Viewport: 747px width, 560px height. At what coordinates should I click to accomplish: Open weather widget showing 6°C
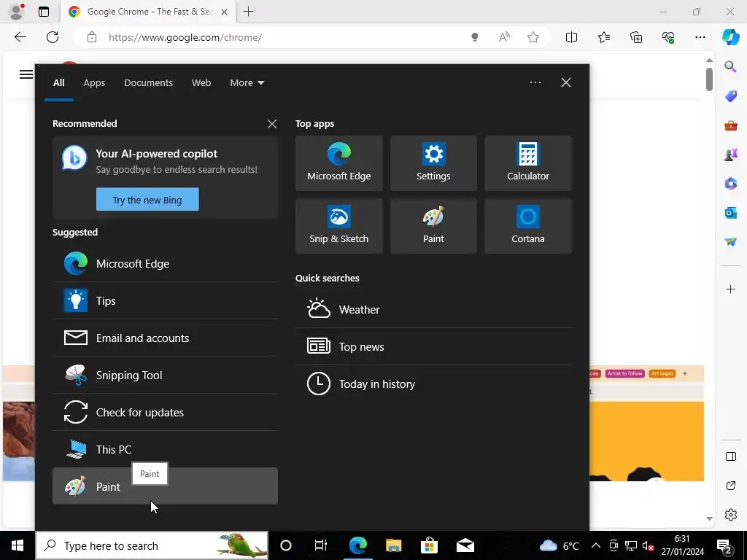coord(559,545)
